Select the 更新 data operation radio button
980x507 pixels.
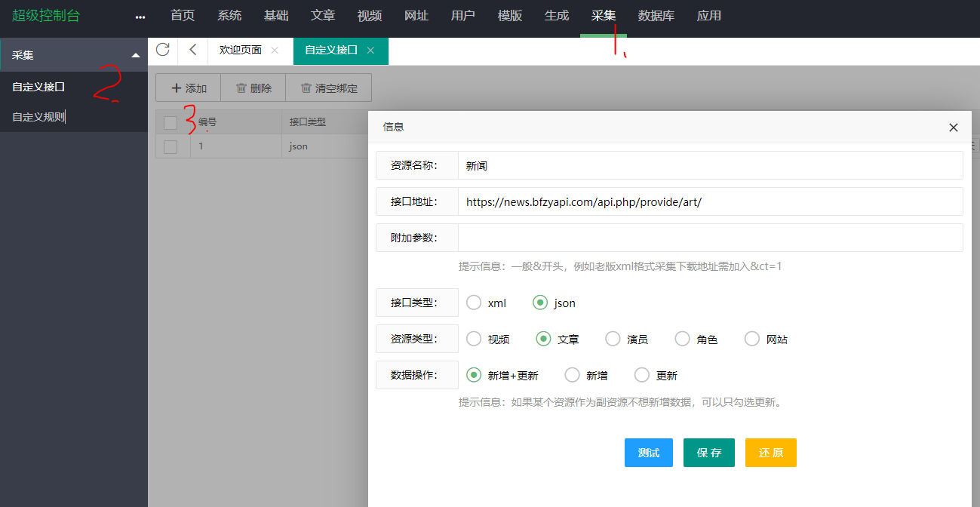(641, 375)
